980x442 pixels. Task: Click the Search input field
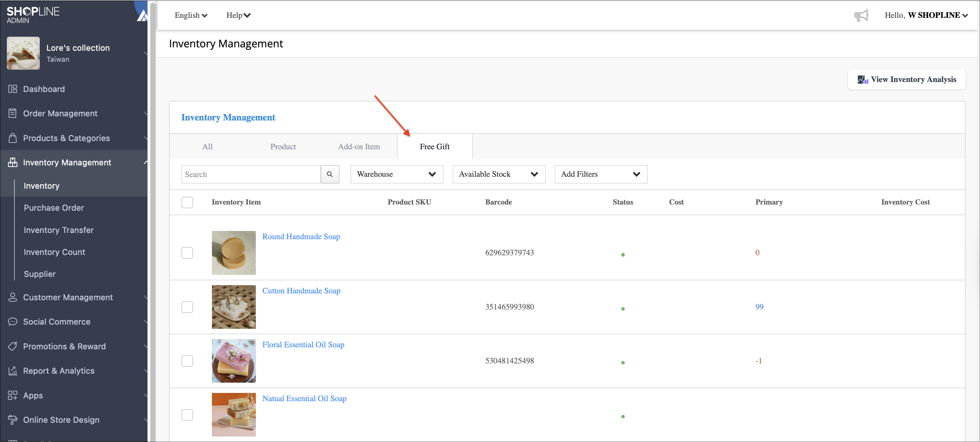tap(251, 174)
